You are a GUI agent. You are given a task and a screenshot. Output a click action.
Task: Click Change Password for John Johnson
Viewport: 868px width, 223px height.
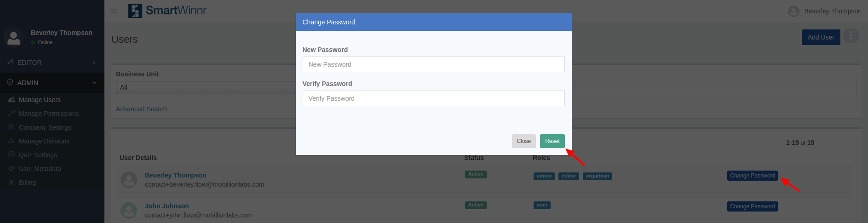coord(752,206)
